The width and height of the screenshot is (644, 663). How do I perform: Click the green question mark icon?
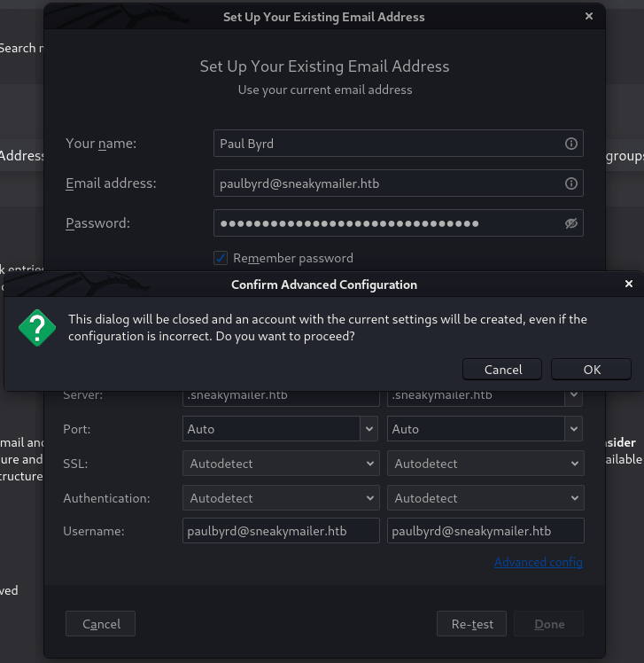tap(37, 328)
